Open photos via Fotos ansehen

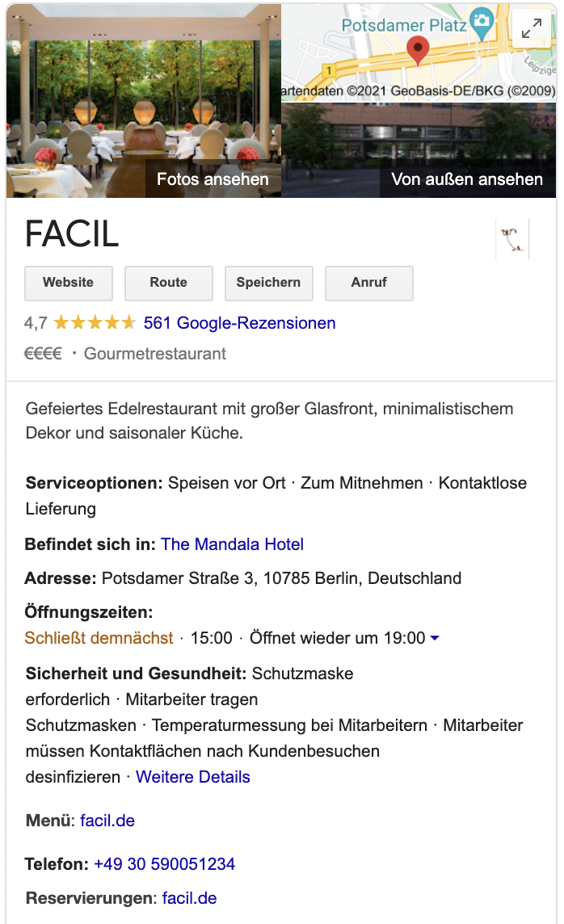[213, 179]
